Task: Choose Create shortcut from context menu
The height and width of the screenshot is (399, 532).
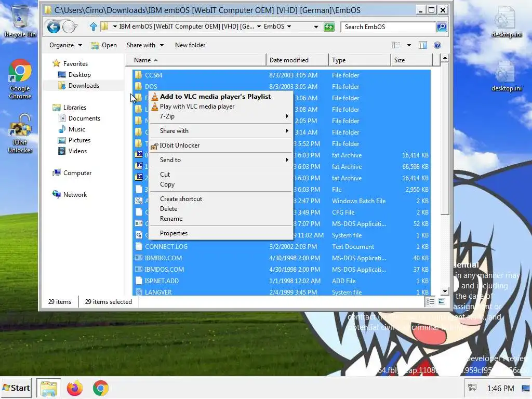Action: pyautogui.click(x=221, y=199)
